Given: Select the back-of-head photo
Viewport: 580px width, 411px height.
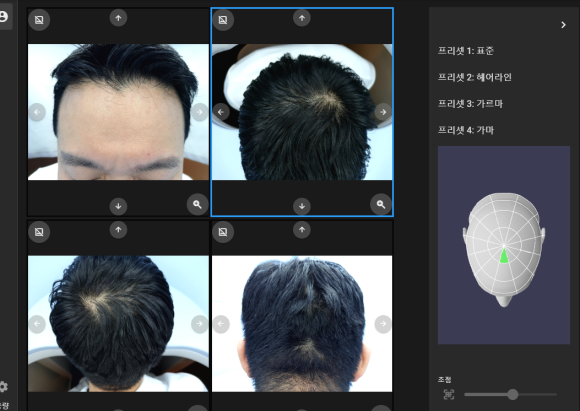Looking at the screenshot, I should pyautogui.click(x=302, y=324).
